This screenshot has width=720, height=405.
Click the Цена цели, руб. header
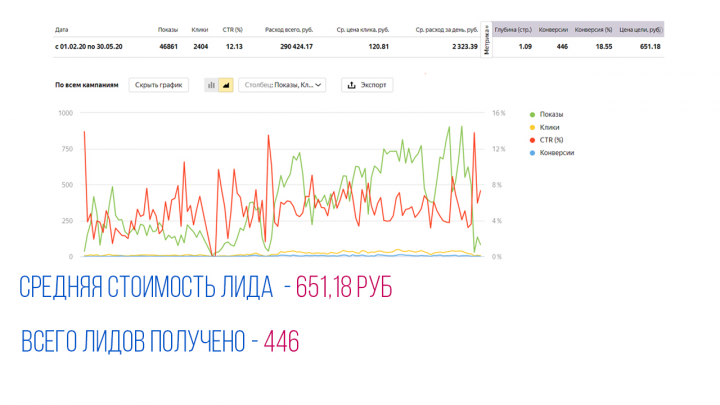click(x=640, y=30)
